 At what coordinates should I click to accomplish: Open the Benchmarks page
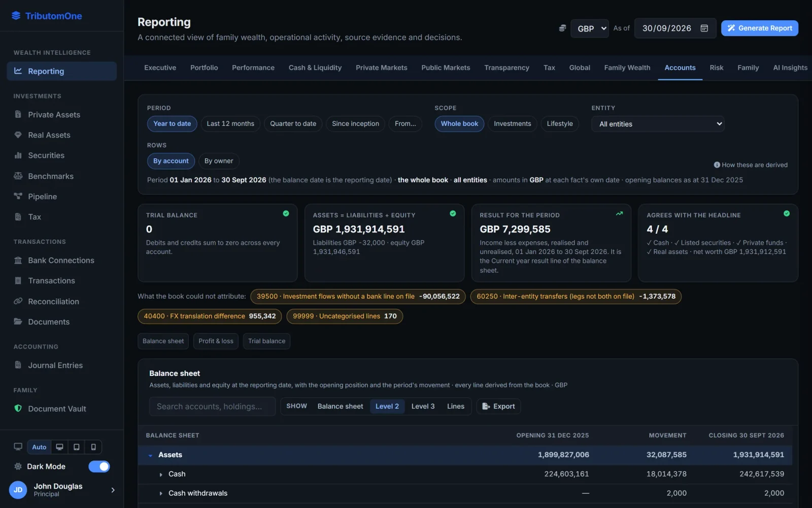pos(61,176)
